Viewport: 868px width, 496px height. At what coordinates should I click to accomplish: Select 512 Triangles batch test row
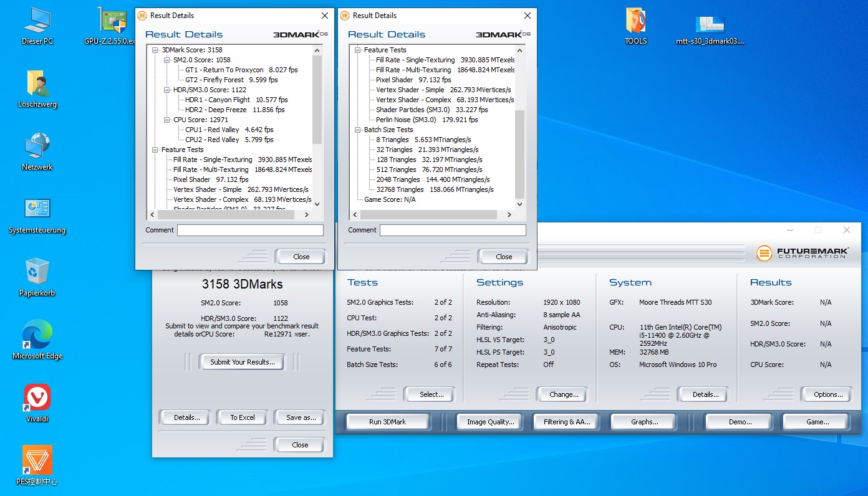(x=429, y=169)
